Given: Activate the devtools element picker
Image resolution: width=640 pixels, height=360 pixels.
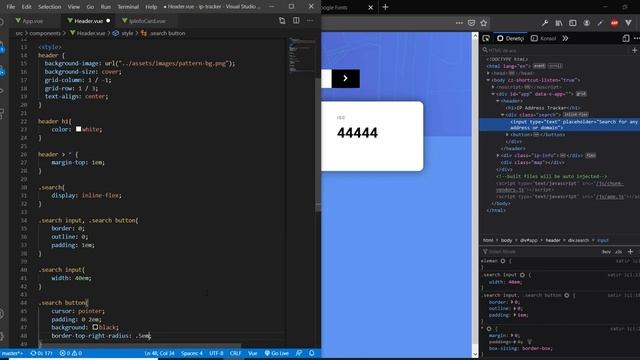Looking at the screenshot, I should (x=486, y=38).
